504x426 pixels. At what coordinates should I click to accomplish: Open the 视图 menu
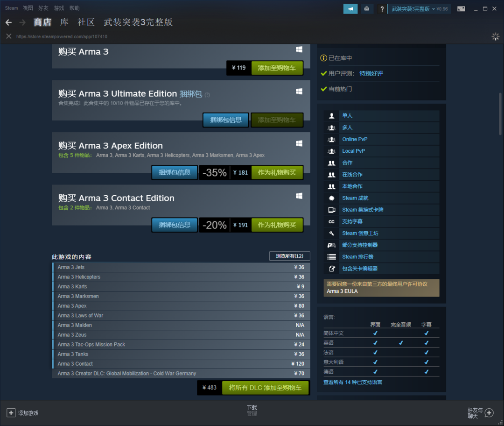(x=28, y=8)
